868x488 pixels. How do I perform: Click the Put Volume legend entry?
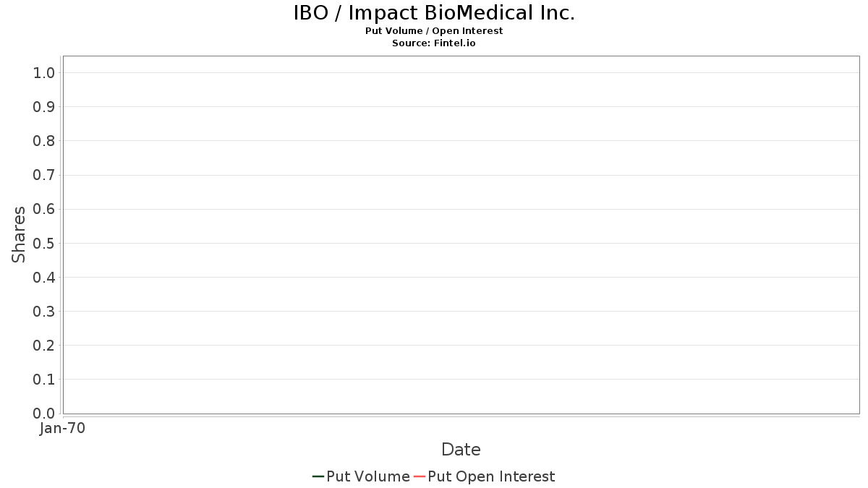point(361,476)
